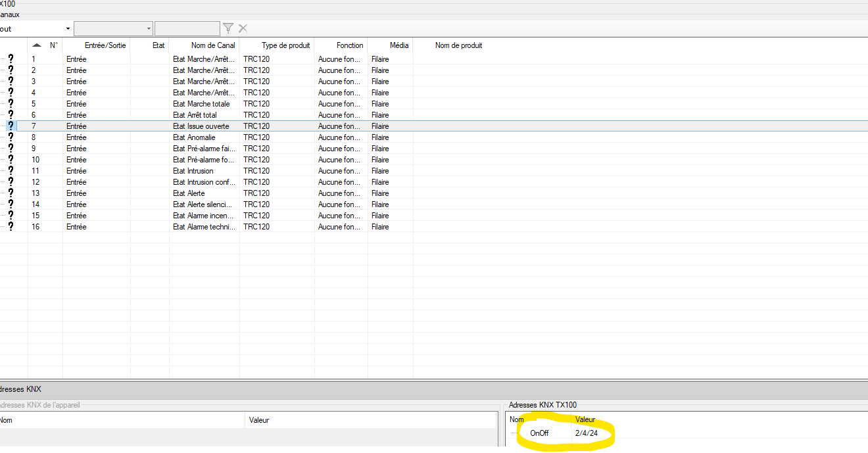
Task: Select the 'Etat Anomalie' channel row
Action: 194,137
